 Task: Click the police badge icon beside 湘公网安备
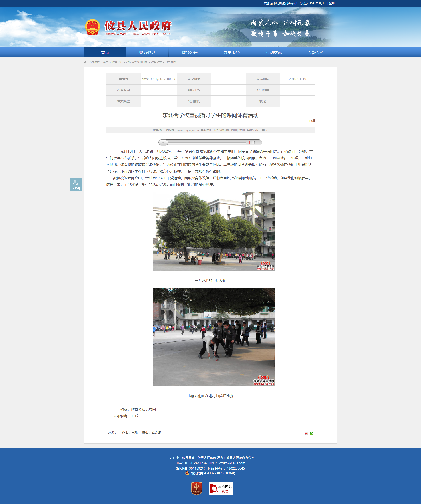point(187,473)
